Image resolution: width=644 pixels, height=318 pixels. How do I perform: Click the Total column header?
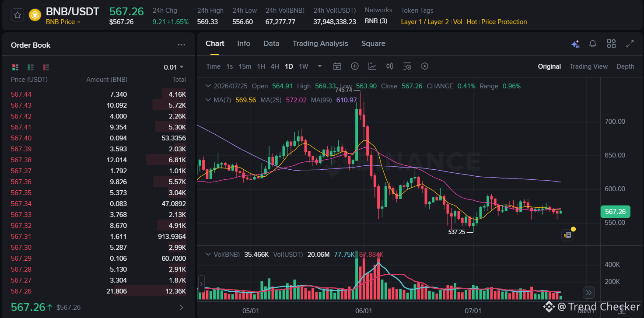179,80
